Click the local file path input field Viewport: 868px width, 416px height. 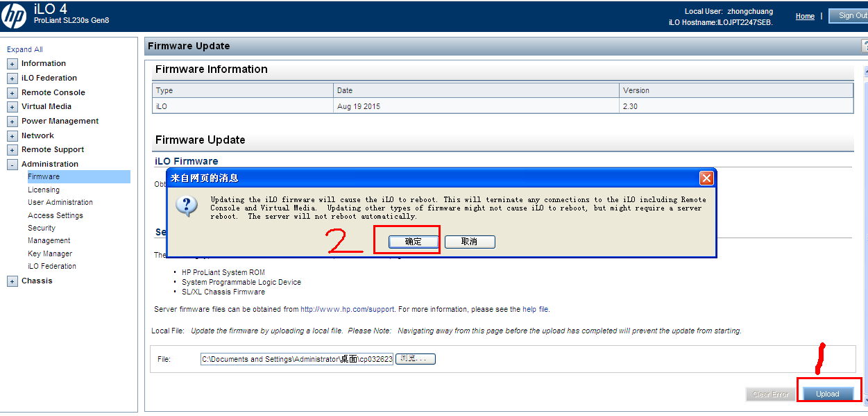[x=297, y=359]
